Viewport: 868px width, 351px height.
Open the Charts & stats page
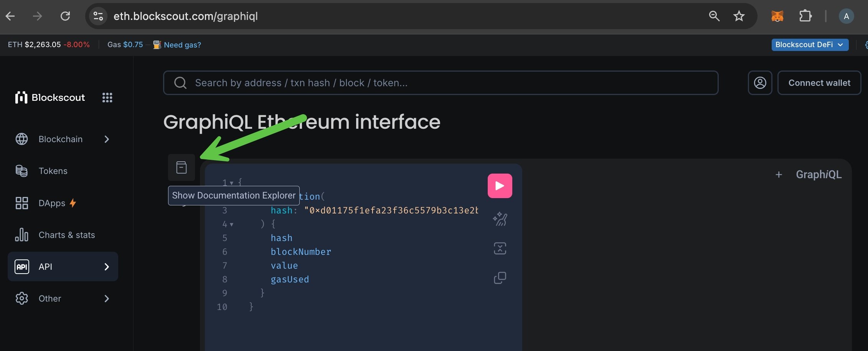coord(63,235)
